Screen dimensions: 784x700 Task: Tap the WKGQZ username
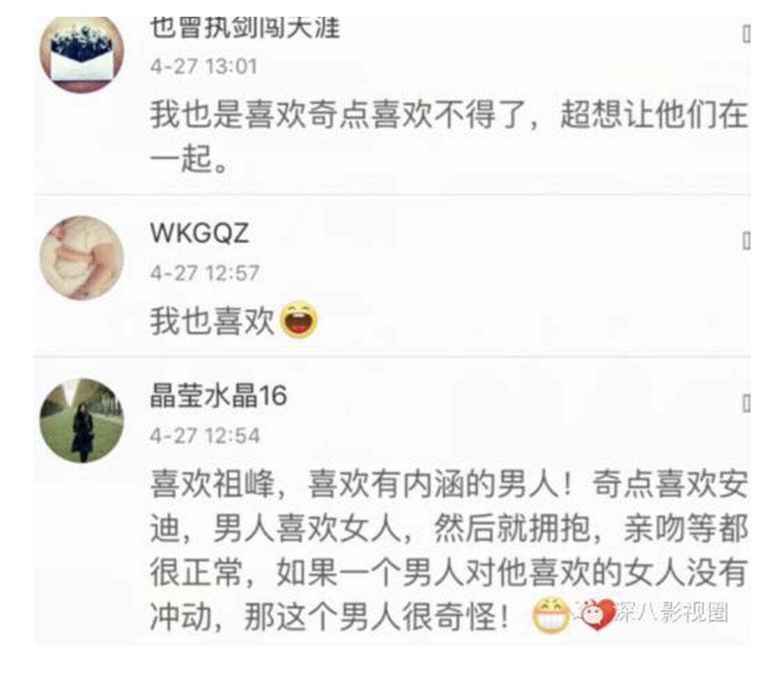(x=199, y=233)
